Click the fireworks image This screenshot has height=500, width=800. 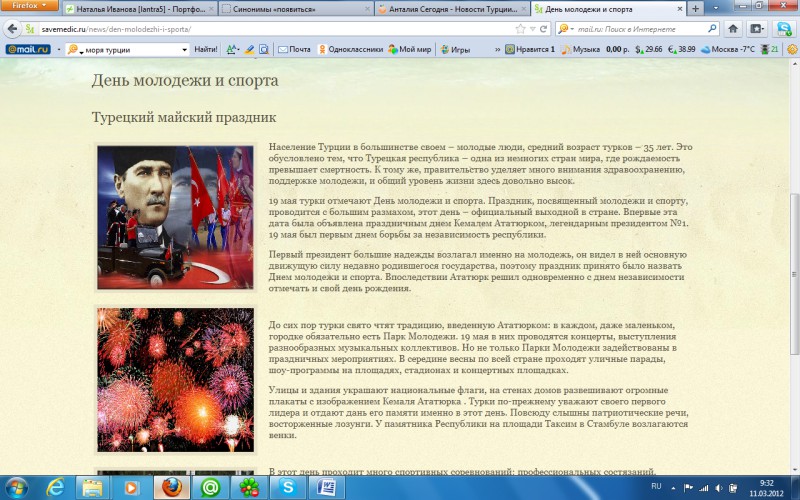(x=175, y=380)
